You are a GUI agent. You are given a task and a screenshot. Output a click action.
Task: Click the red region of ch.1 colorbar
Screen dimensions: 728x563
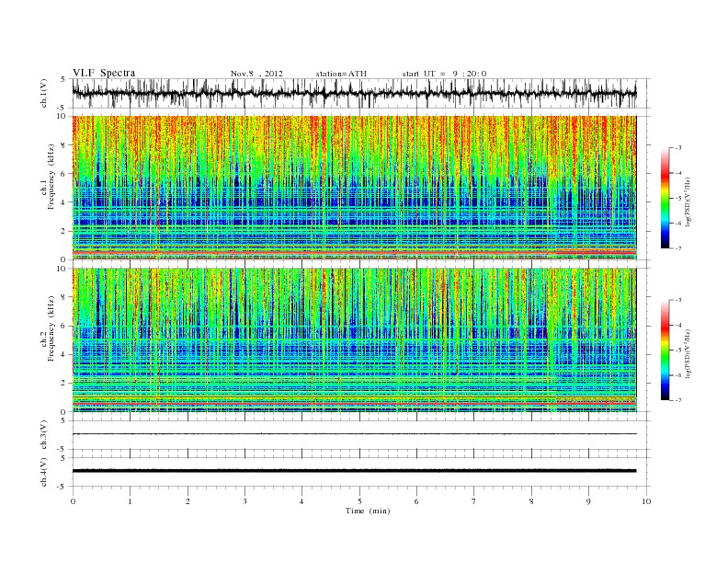pos(665,174)
